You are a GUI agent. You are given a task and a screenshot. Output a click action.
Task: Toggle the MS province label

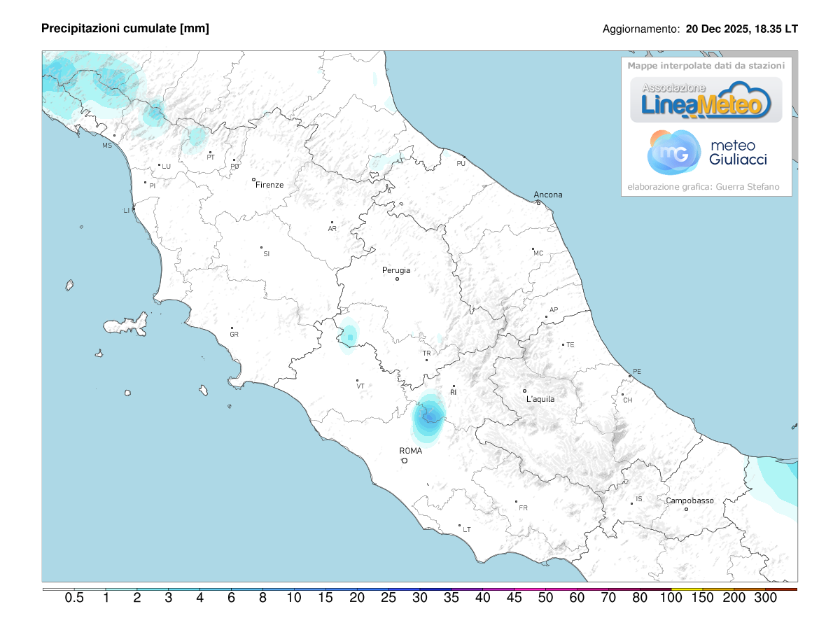tap(106, 146)
